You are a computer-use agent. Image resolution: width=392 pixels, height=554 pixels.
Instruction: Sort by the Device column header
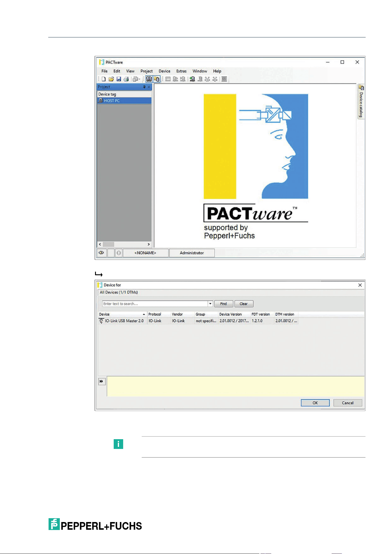coord(123,314)
